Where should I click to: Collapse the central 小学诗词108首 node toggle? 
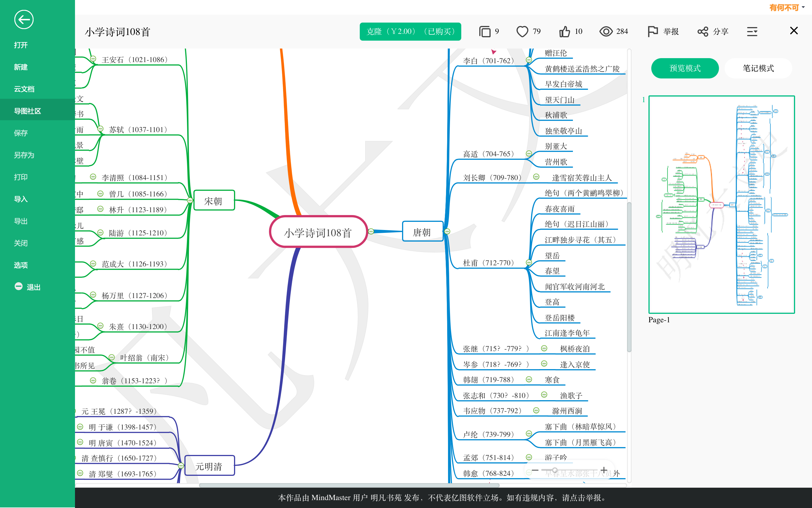point(371,231)
